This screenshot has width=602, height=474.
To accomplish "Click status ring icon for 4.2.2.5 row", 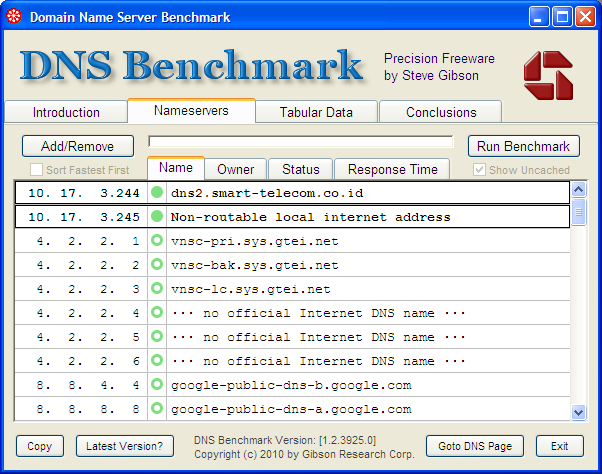I will [x=157, y=336].
